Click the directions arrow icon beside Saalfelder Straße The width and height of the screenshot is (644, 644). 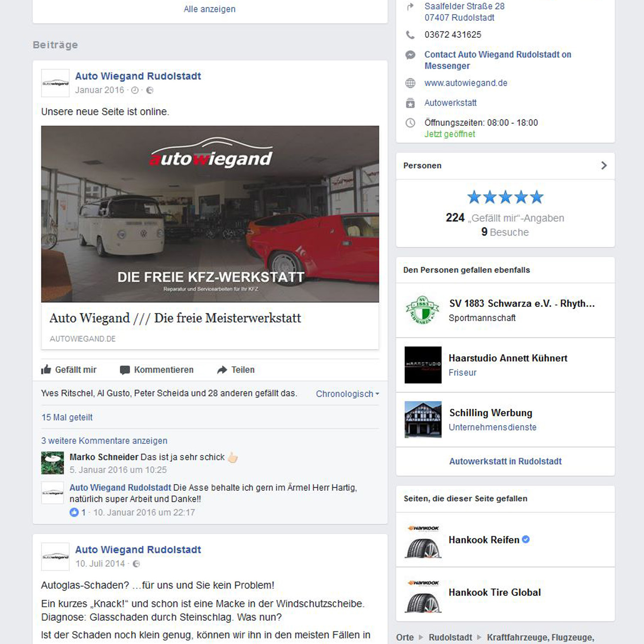(410, 6)
